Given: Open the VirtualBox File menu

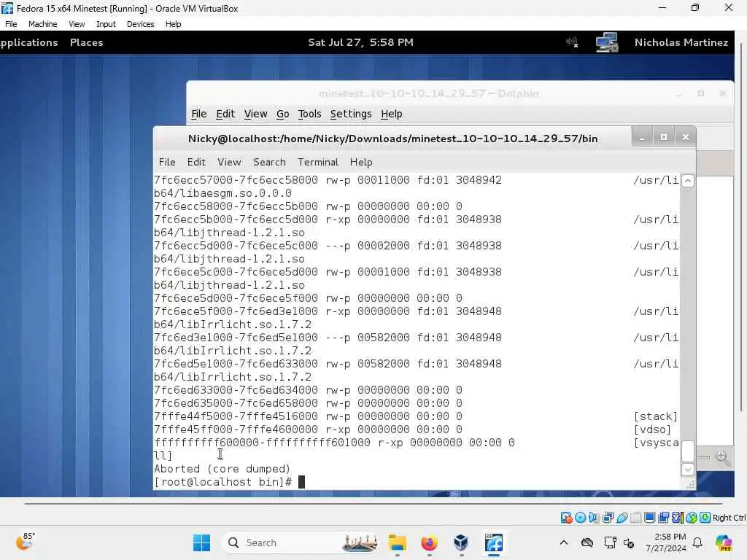Looking at the screenshot, I should point(11,24).
